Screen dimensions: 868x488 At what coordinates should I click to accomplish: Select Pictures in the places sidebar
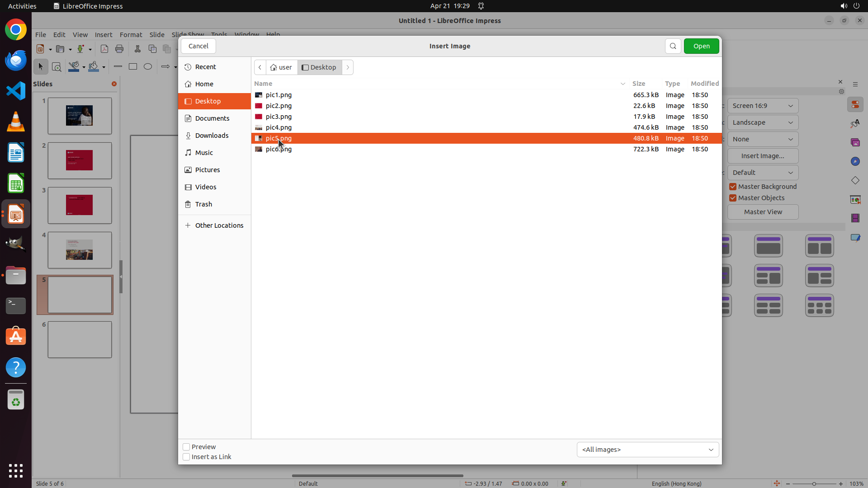click(x=208, y=170)
